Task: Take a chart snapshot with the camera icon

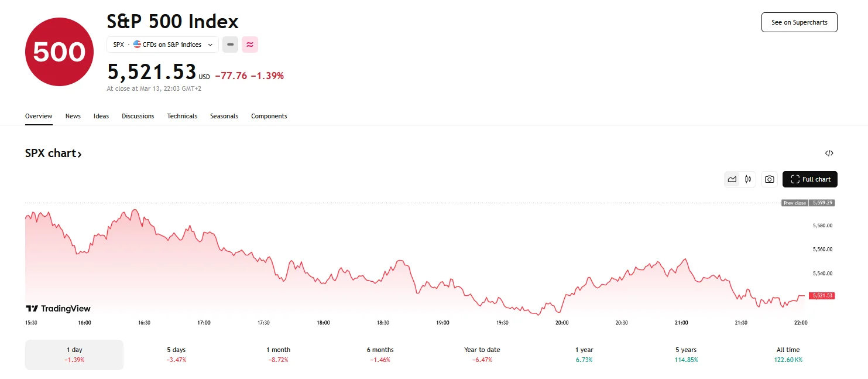Action: pyautogui.click(x=769, y=179)
